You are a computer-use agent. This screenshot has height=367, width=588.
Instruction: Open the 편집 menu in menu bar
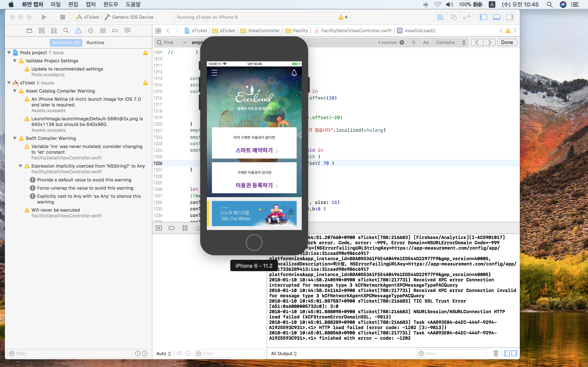73,4
